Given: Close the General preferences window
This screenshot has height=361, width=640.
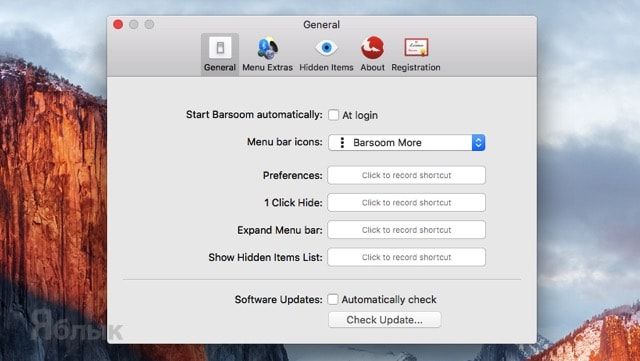Looking at the screenshot, I should coord(118,25).
